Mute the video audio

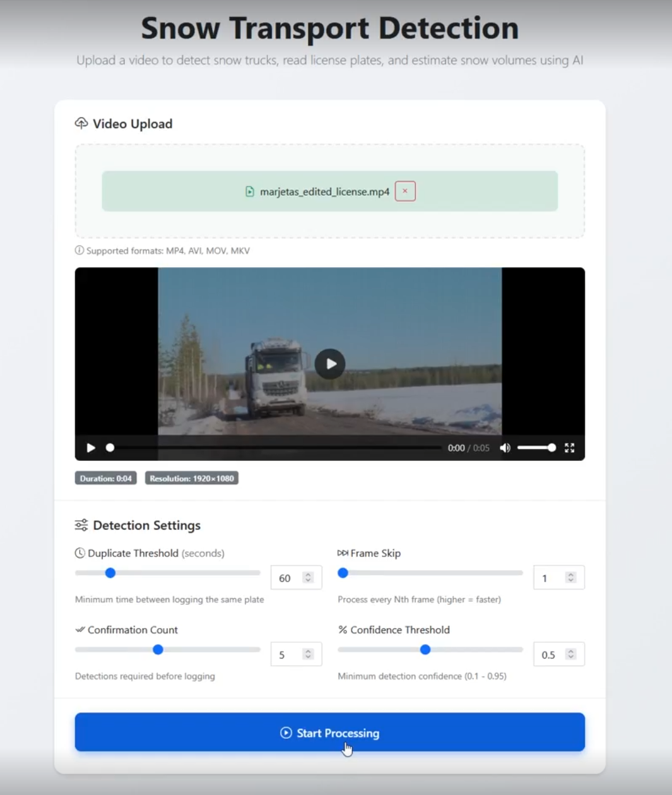click(x=505, y=448)
